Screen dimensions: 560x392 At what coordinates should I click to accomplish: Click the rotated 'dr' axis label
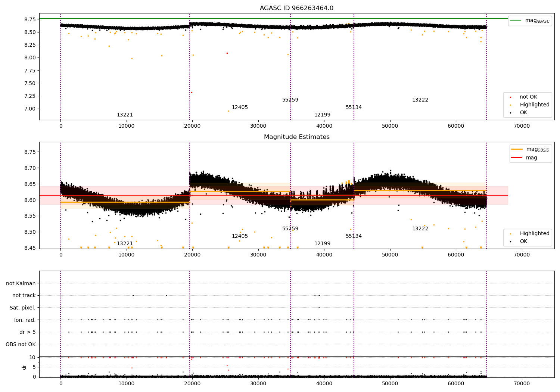pyautogui.click(x=24, y=367)
